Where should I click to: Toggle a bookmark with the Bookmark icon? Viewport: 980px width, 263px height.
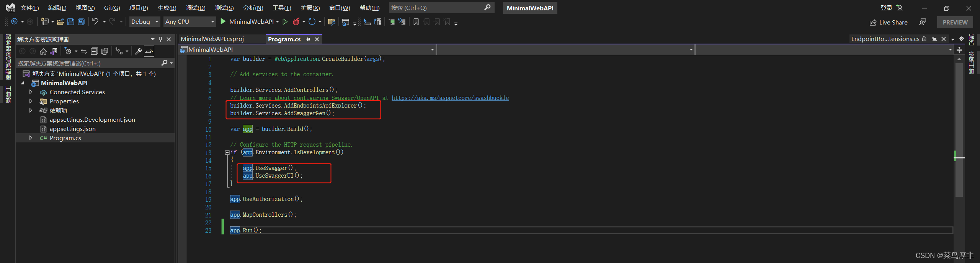tap(416, 22)
